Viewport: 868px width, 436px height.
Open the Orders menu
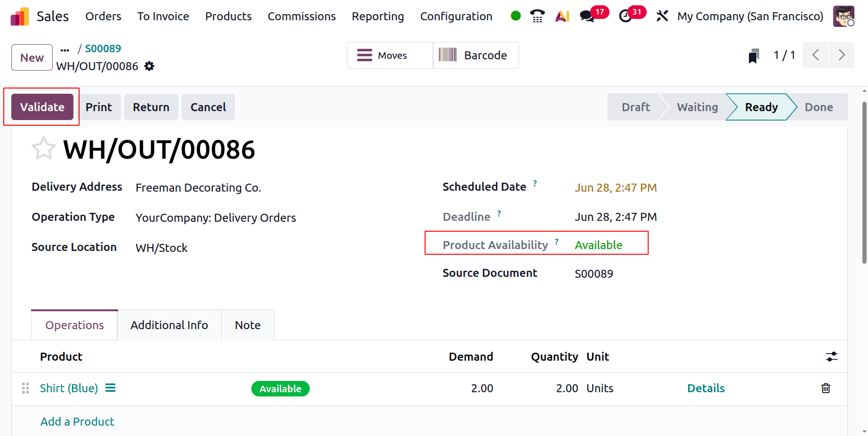[x=103, y=16]
